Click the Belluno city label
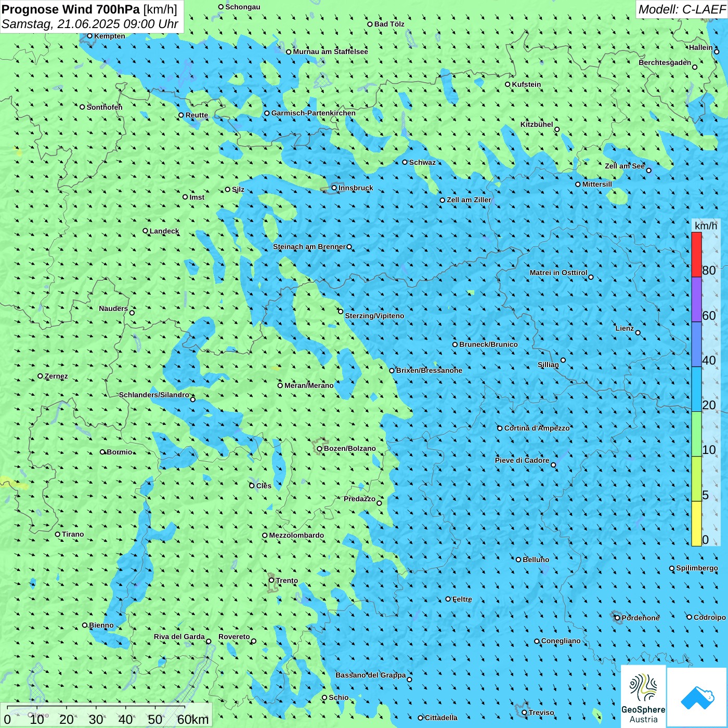 pyautogui.click(x=536, y=560)
